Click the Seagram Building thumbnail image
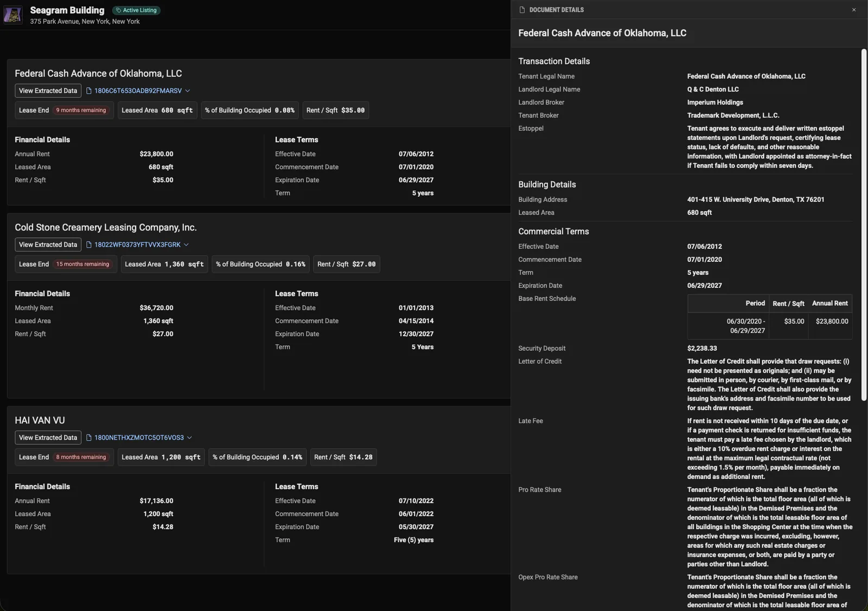Image resolution: width=868 pixels, height=611 pixels. click(12, 15)
